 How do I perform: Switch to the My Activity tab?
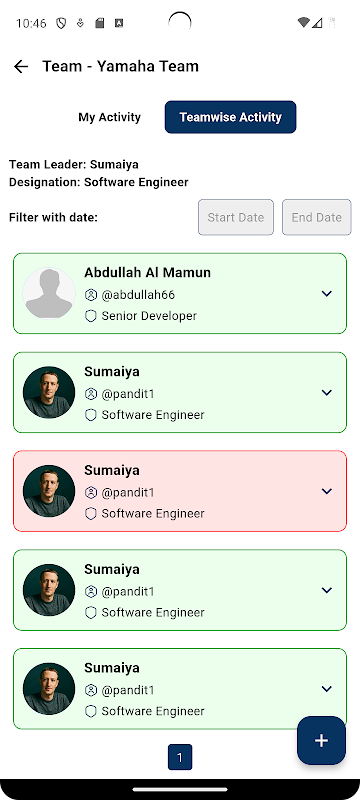(x=109, y=117)
